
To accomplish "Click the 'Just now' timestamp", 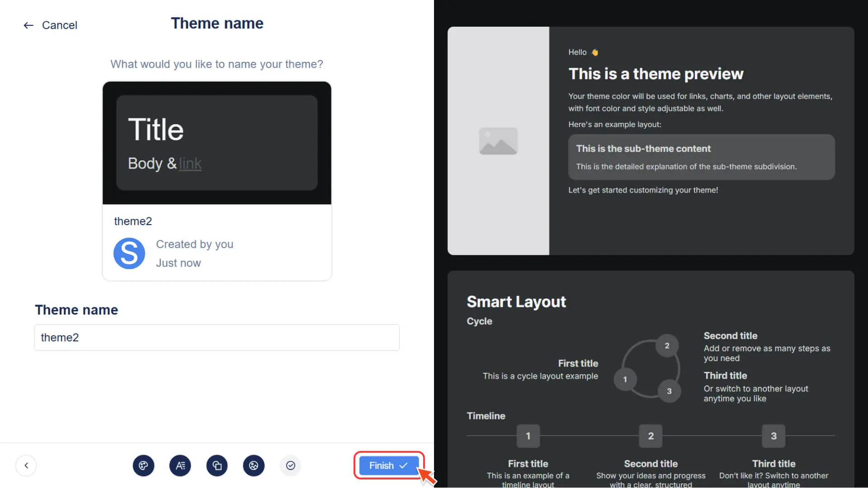I will (179, 263).
